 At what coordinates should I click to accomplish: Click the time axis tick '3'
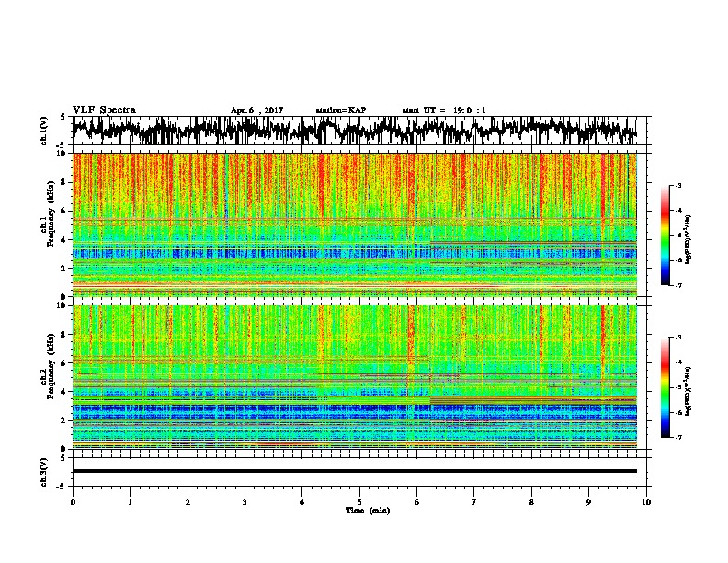click(x=245, y=502)
